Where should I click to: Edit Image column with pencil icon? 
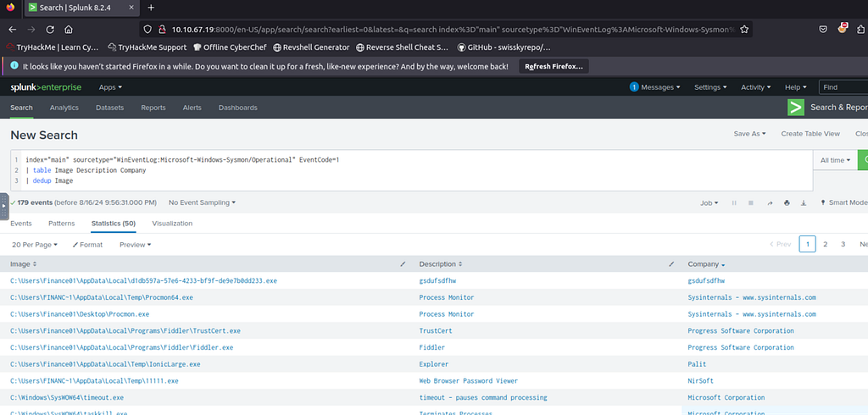[x=403, y=264]
